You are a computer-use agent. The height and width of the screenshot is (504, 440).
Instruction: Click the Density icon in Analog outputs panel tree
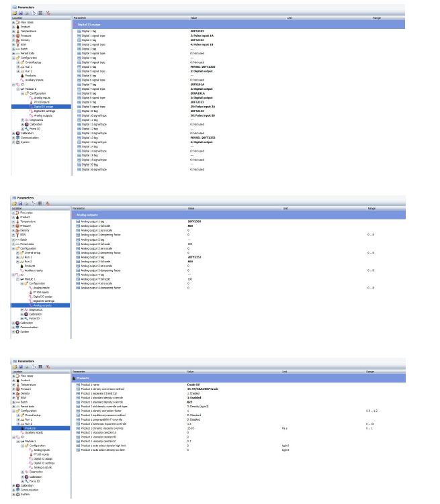pos(17,230)
